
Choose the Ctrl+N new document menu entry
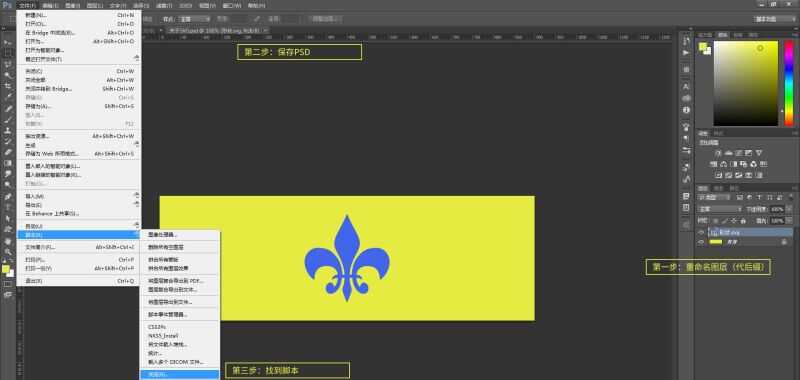[79, 15]
